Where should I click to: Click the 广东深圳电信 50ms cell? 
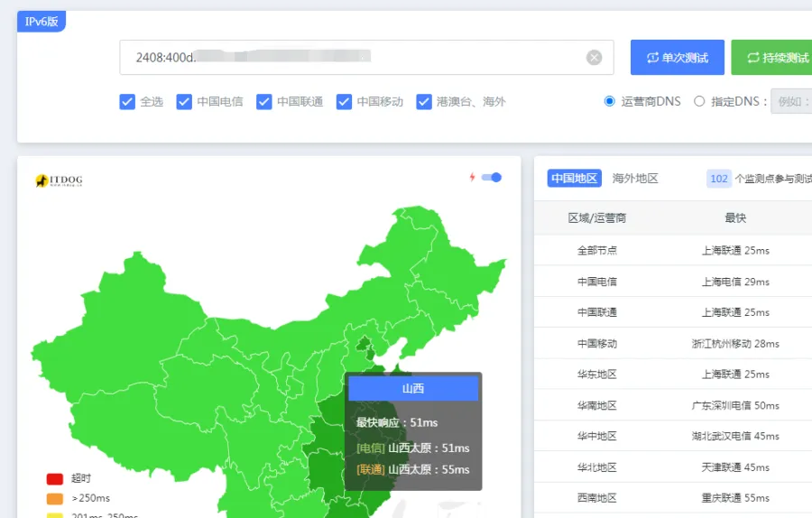[735, 405]
